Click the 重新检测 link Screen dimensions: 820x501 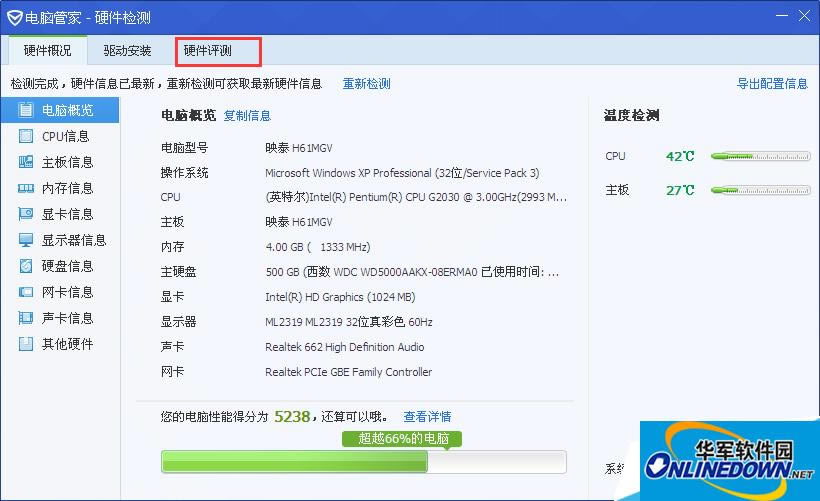367,84
